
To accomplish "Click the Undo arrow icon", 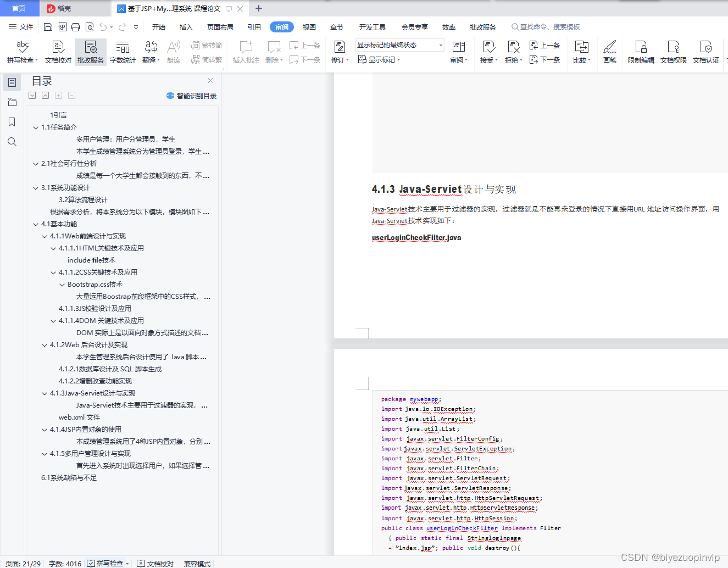I will 103,27.
